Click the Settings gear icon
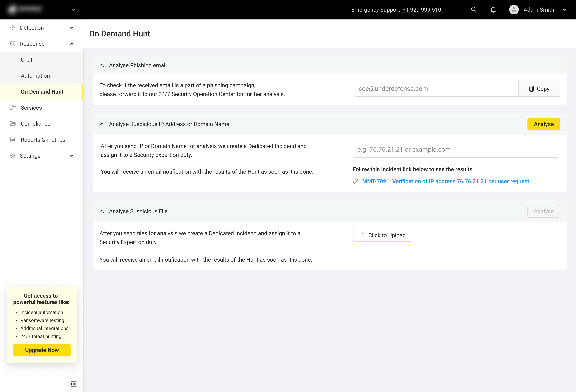The width and height of the screenshot is (576, 392). click(12, 156)
